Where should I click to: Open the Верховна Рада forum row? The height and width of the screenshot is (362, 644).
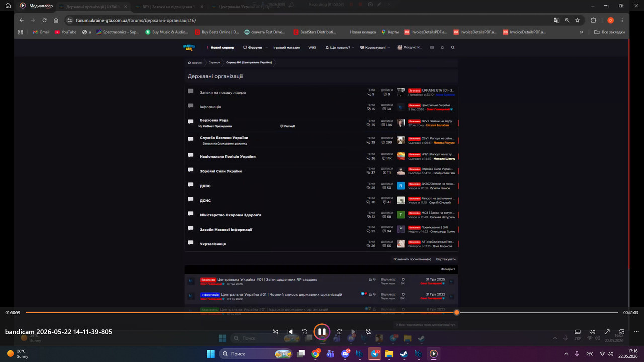tap(322, 122)
